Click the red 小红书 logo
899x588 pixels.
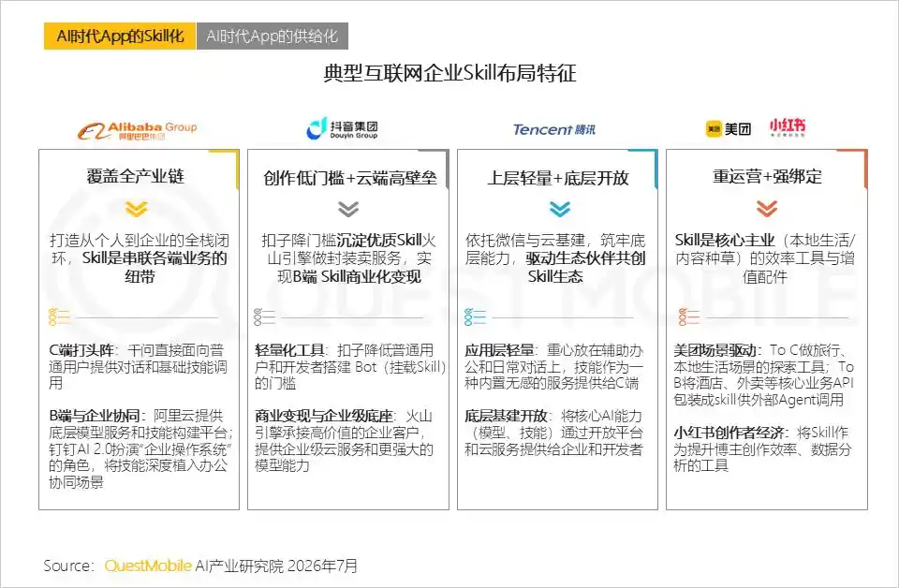[788, 127]
